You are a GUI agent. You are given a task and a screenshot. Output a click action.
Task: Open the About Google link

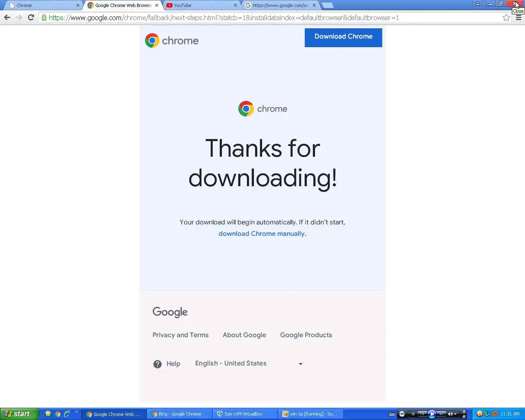pyautogui.click(x=244, y=335)
